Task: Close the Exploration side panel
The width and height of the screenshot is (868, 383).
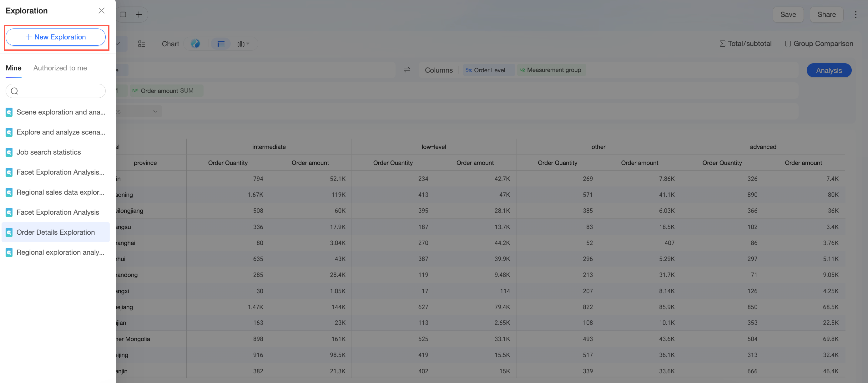Action: coord(101,10)
